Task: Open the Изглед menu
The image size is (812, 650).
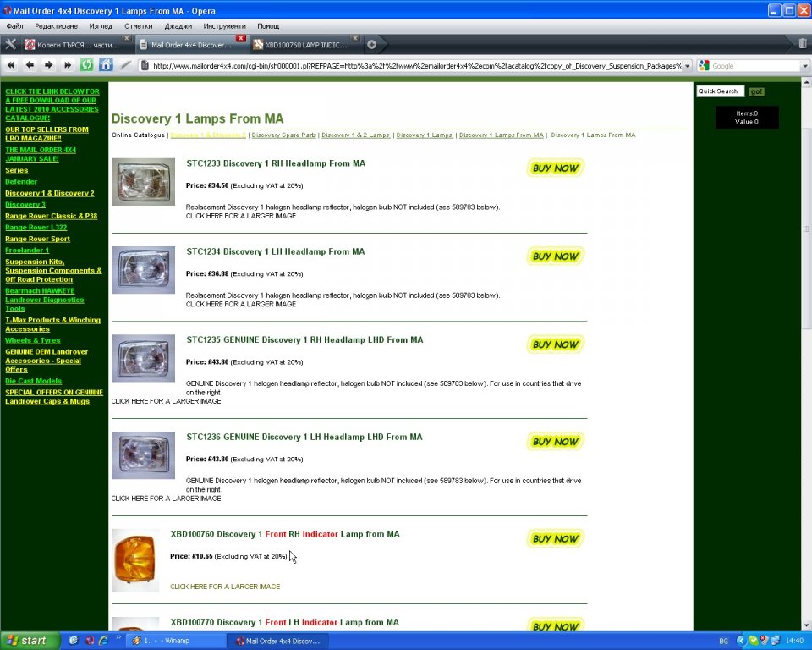Action: 101,26
